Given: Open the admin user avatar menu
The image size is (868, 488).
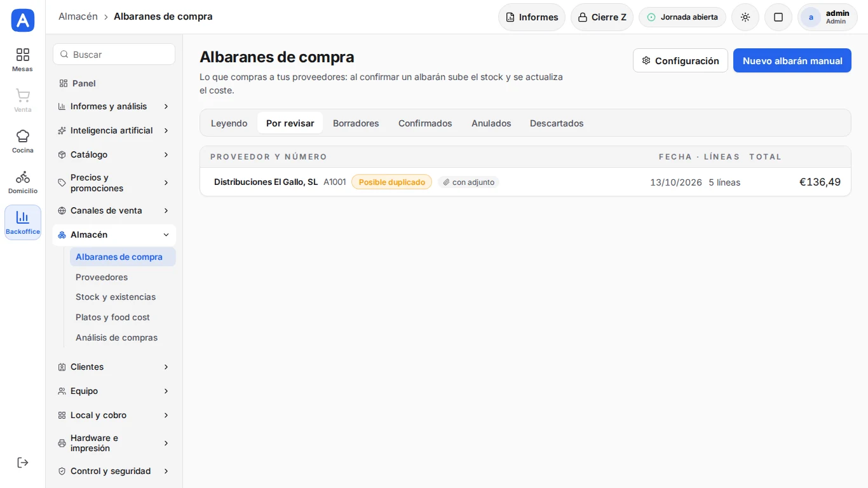Looking at the screenshot, I should point(827,17).
